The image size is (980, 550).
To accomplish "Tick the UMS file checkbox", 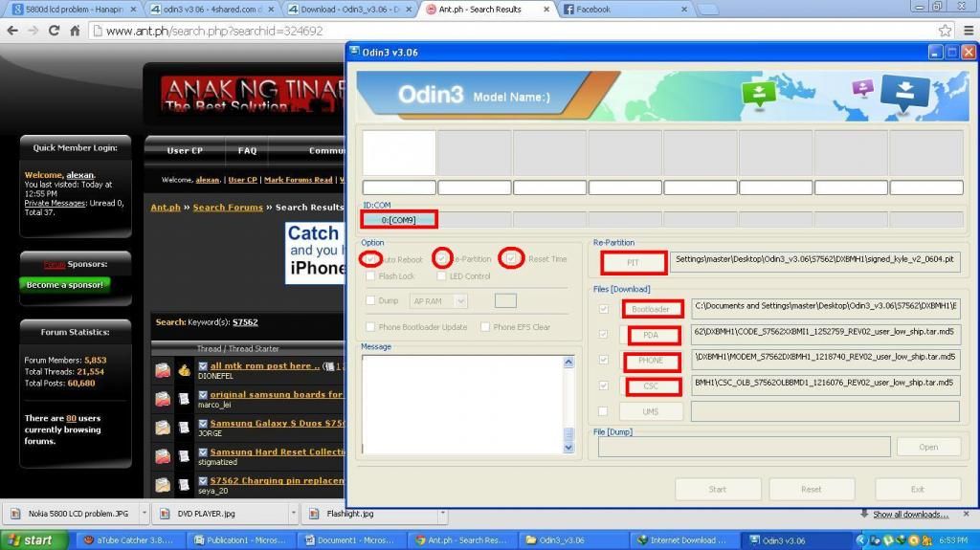I will 602,411.
